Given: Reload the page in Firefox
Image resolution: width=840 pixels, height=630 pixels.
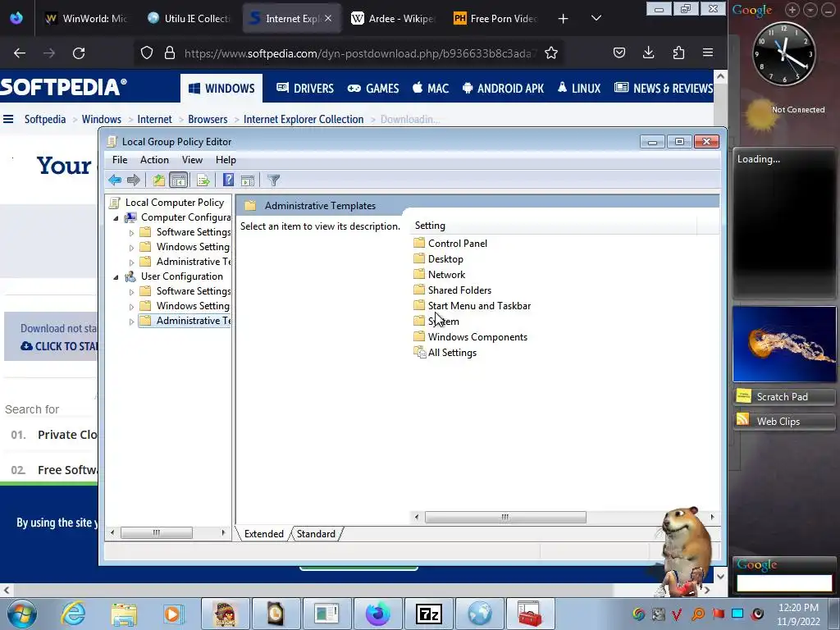Looking at the screenshot, I should point(79,53).
